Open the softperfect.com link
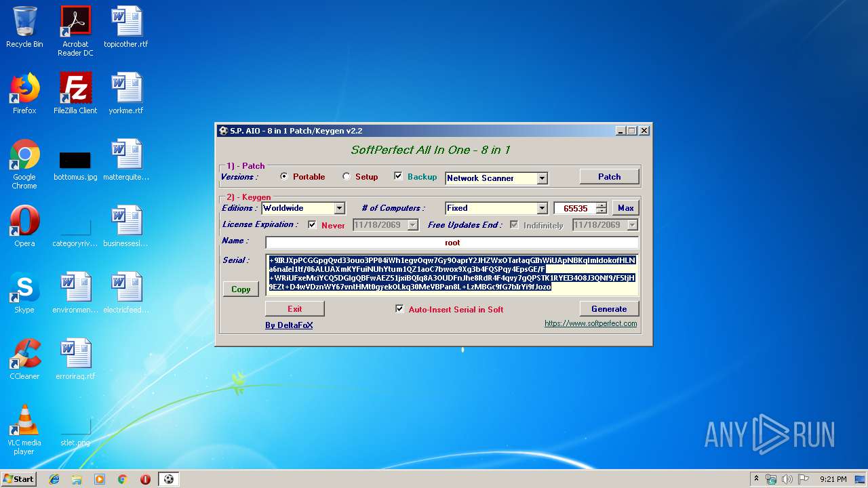 click(591, 323)
